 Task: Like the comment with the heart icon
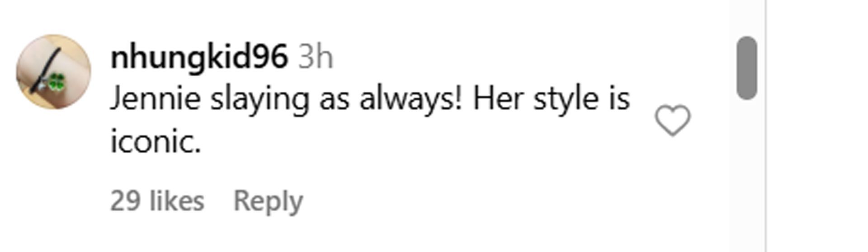pos(672,121)
